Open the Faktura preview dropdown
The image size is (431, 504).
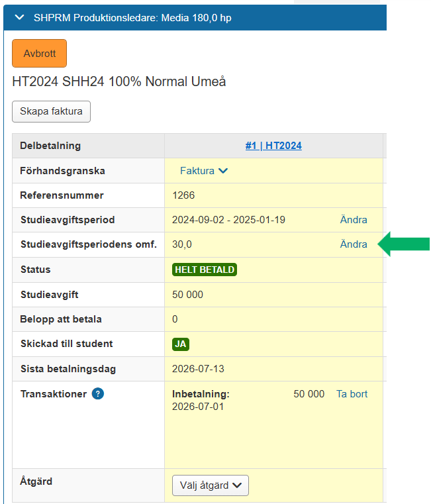(204, 171)
